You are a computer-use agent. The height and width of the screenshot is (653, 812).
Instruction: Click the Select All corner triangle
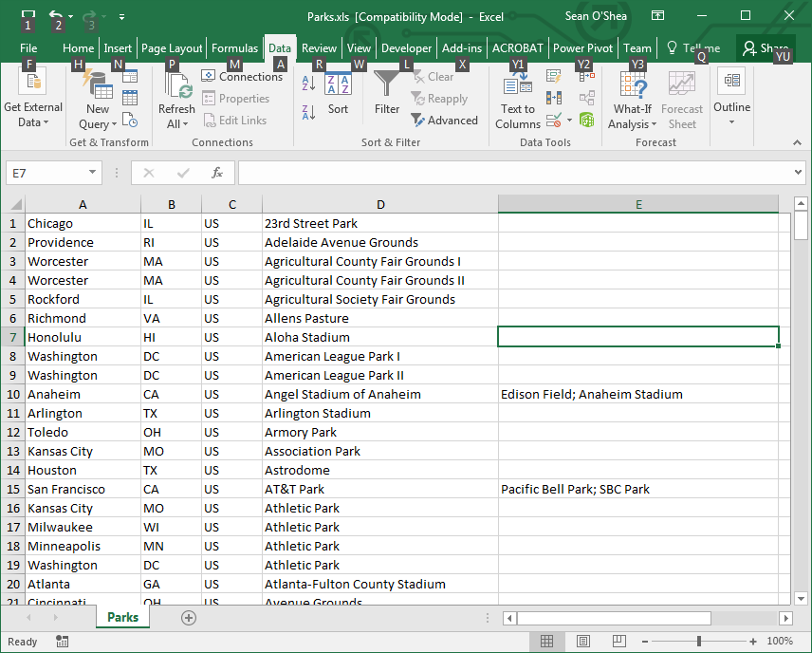coord(15,204)
